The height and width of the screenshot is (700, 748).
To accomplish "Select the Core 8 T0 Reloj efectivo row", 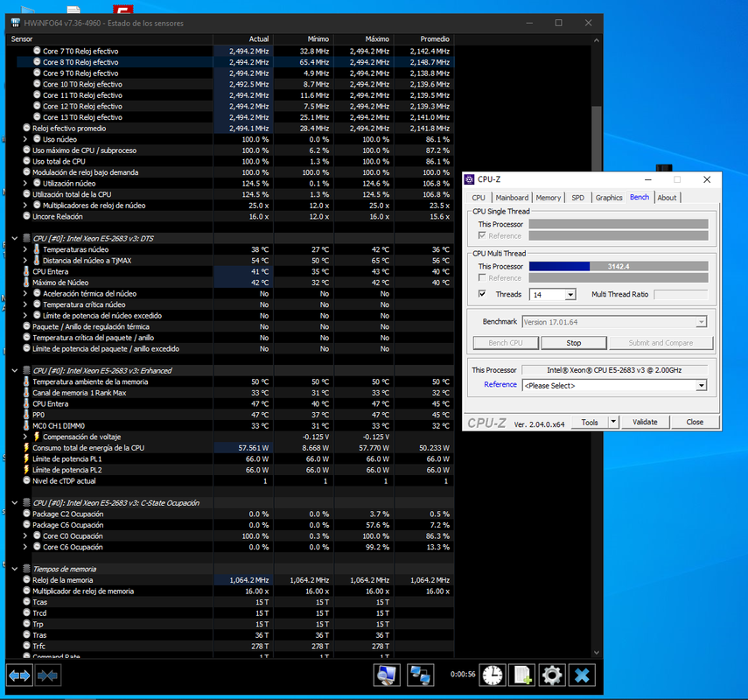I will (x=235, y=62).
